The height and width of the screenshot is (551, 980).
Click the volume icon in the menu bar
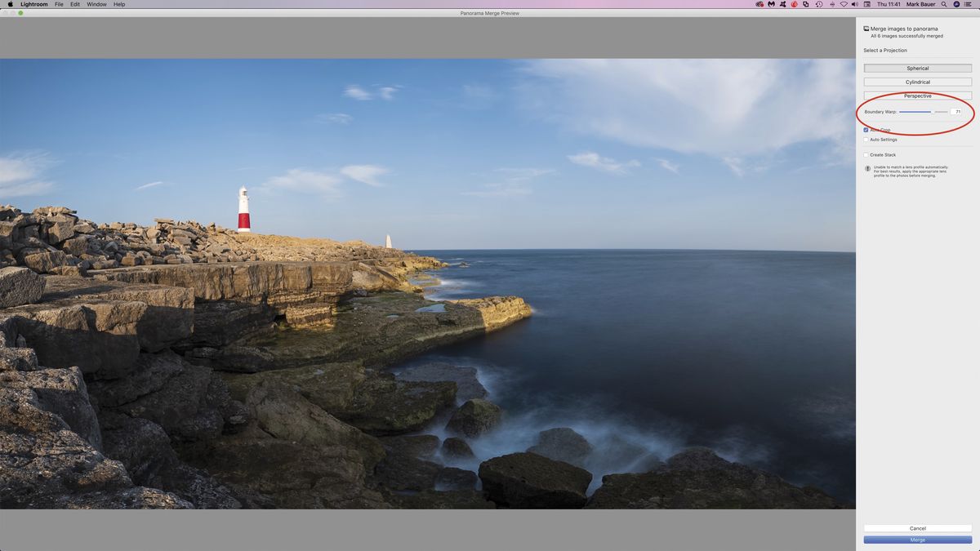(854, 4)
